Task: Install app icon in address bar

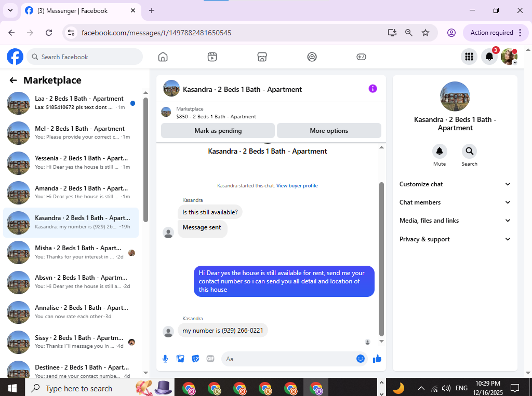Action: (392, 33)
